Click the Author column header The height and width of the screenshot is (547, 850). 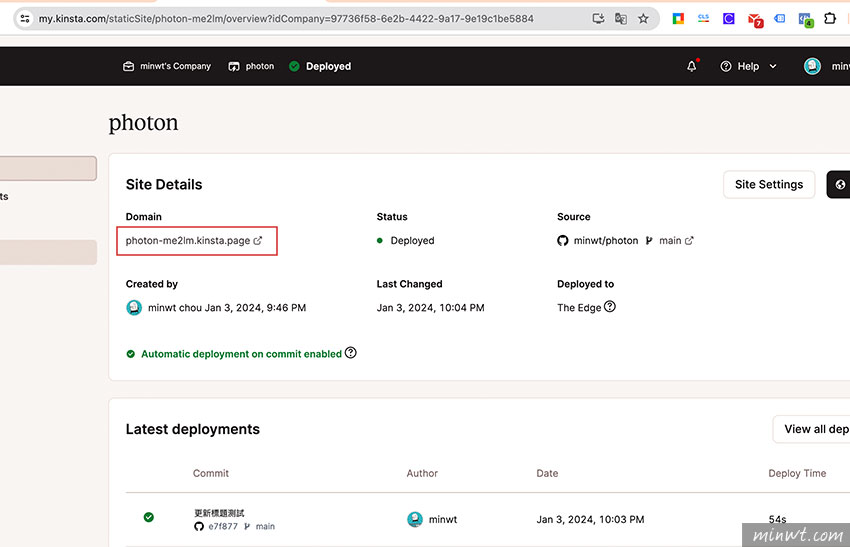click(422, 473)
